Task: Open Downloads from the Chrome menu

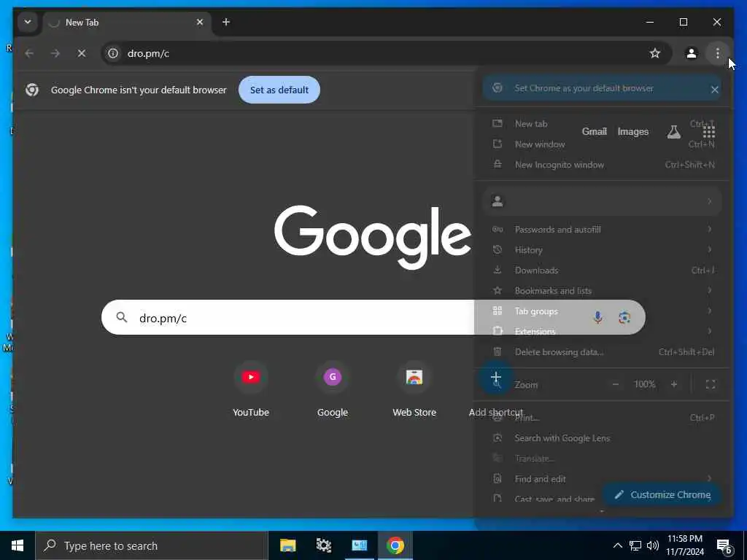Action: pos(602,271)
